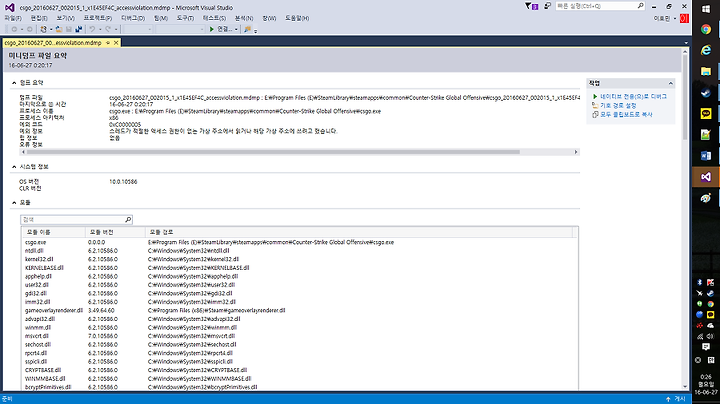Collapse the 시스템 정보 section
This screenshot has height=404, width=720.
click(x=14, y=167)
